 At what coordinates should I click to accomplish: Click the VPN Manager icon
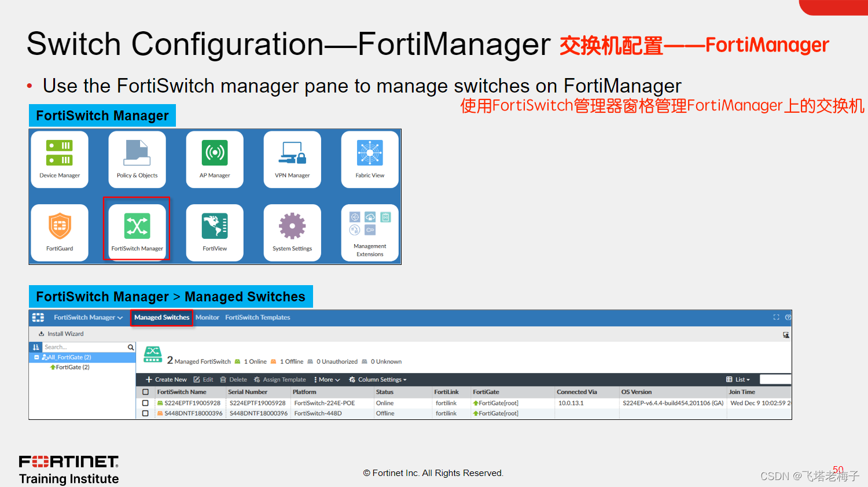pyautogui.click(x=292, y=160)
